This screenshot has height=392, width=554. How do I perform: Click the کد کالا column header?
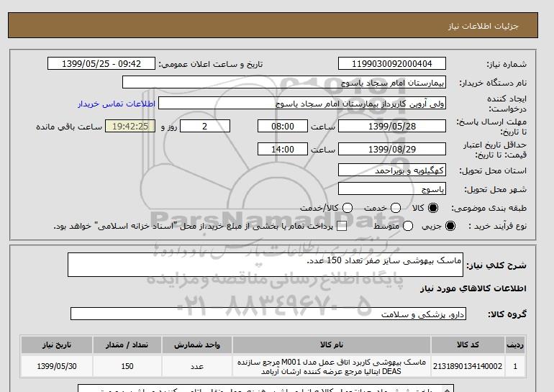(468, 345)
